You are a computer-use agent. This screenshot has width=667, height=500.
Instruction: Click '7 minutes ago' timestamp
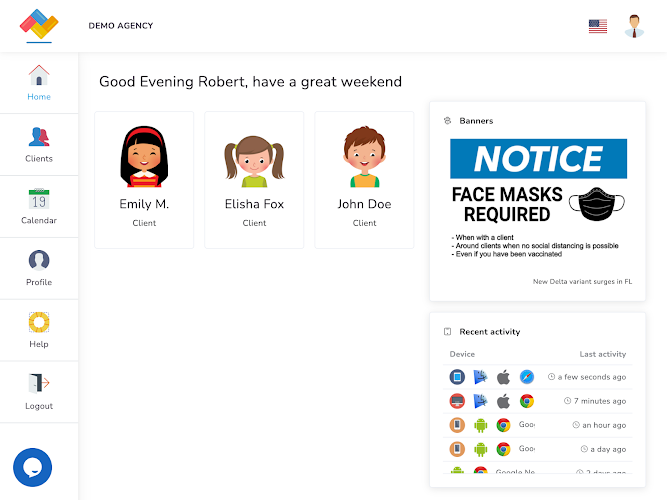tap(600, 401)
